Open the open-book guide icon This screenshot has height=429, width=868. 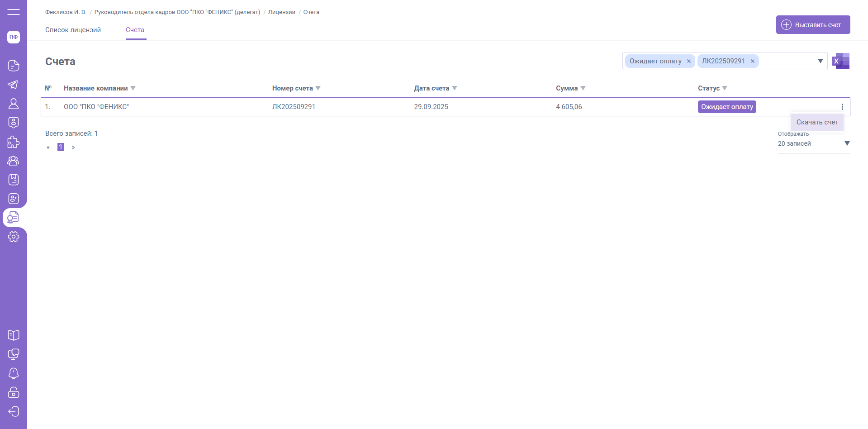click(x=14, y=335)
